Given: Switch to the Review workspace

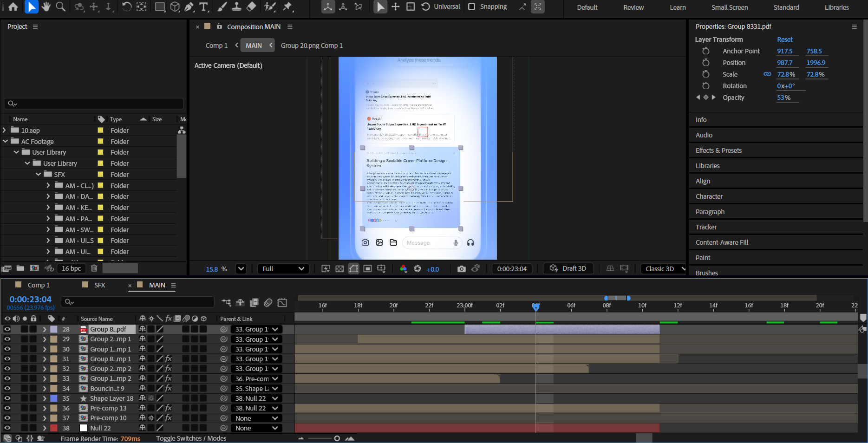Looking at the screenshot, I should (x=633, y=7).
